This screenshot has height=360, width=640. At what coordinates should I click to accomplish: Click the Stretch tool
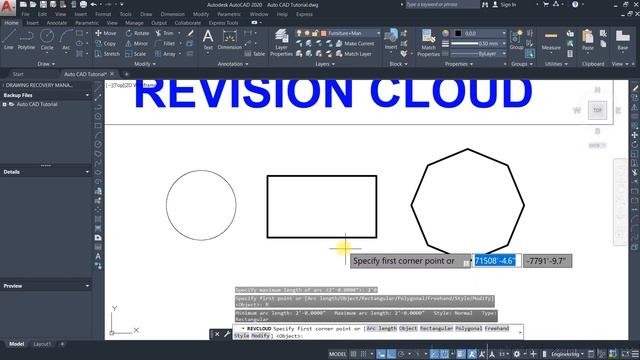pyautogui.click(x=107, y=53)
